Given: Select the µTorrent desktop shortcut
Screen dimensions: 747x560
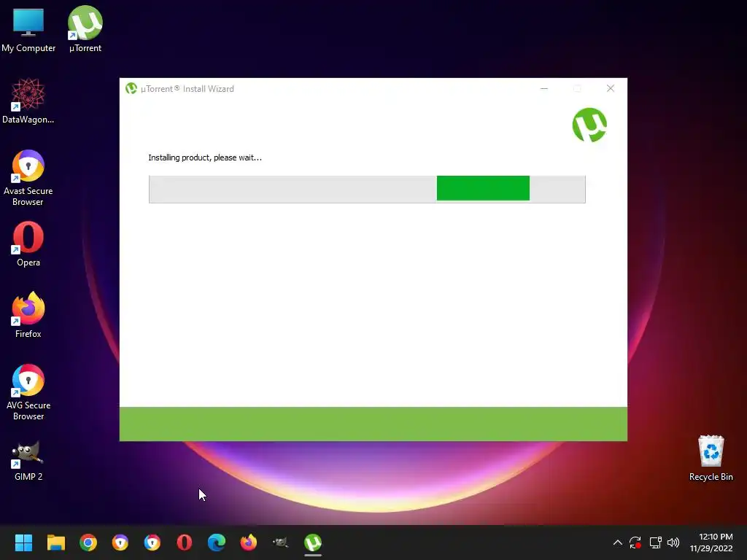Looking at the screenshot, I should (85, 29).
